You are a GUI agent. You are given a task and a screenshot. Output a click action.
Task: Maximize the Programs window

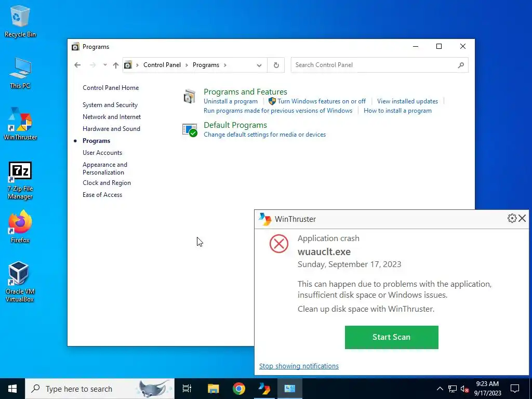[x=438, y=46]
